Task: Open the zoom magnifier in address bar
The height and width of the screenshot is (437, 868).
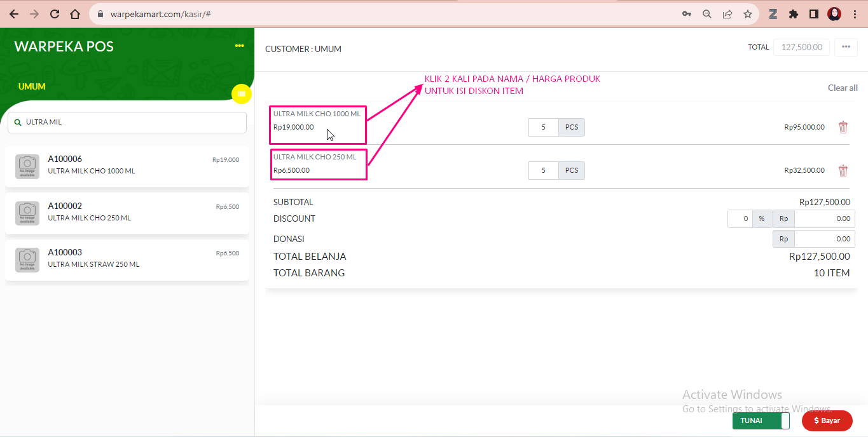Action: pyautogui.click(x=706, y=14)
